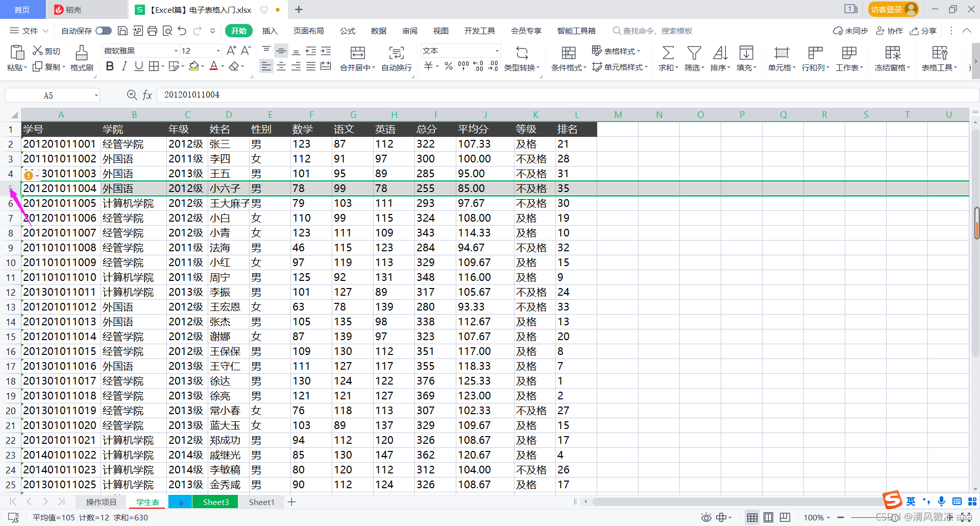Click the redo arrow icon
The image size is (980, 526).
pyautogui.click(x=198, y=31)
